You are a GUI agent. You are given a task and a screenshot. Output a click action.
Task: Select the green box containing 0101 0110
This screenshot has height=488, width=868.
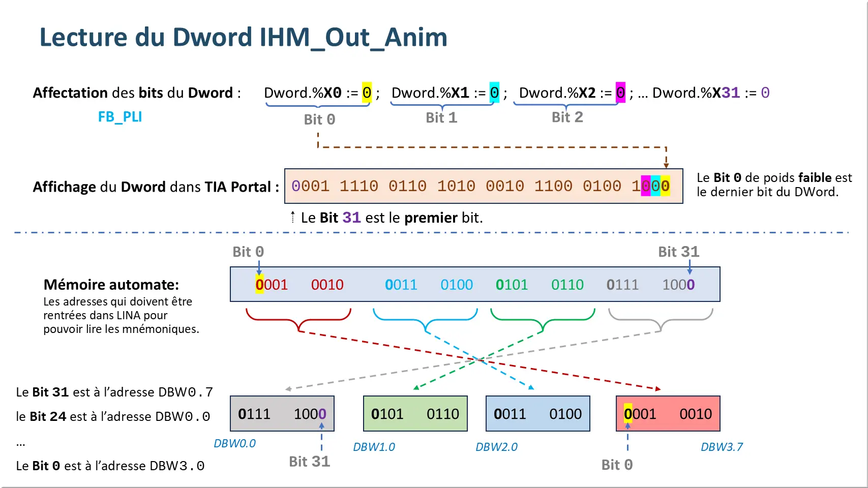[415, 414]
